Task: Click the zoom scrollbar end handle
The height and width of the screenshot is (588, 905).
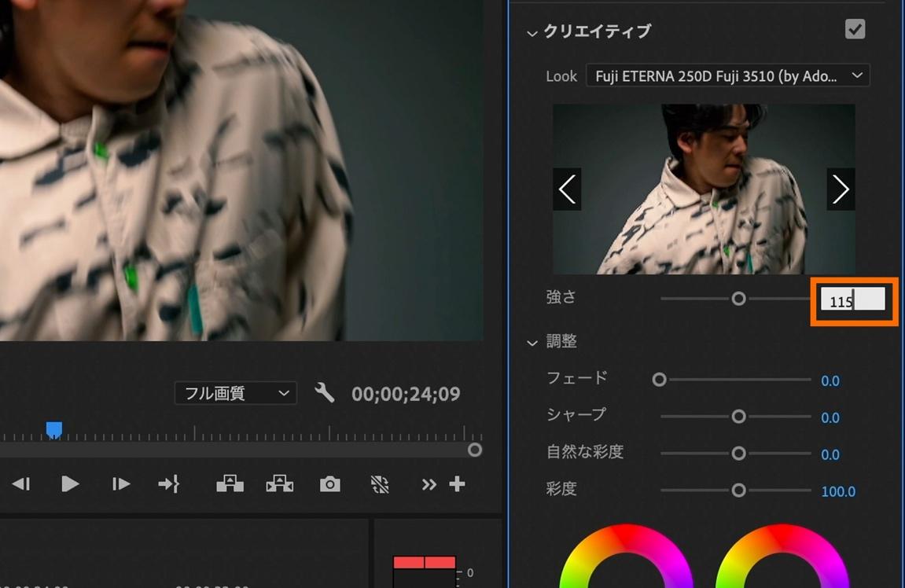Action: (x=474, y=450)
